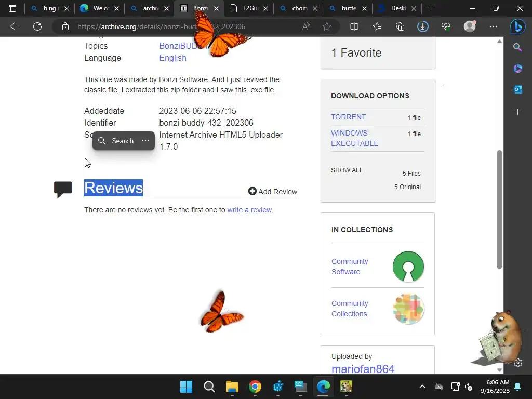Go back to the previous page
Screen dimensions: 532x399
pyautogui.click(x=14, y=26)
